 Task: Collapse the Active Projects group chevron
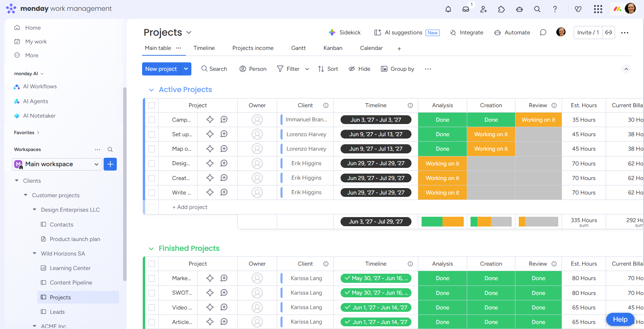(x=151, y=90)
